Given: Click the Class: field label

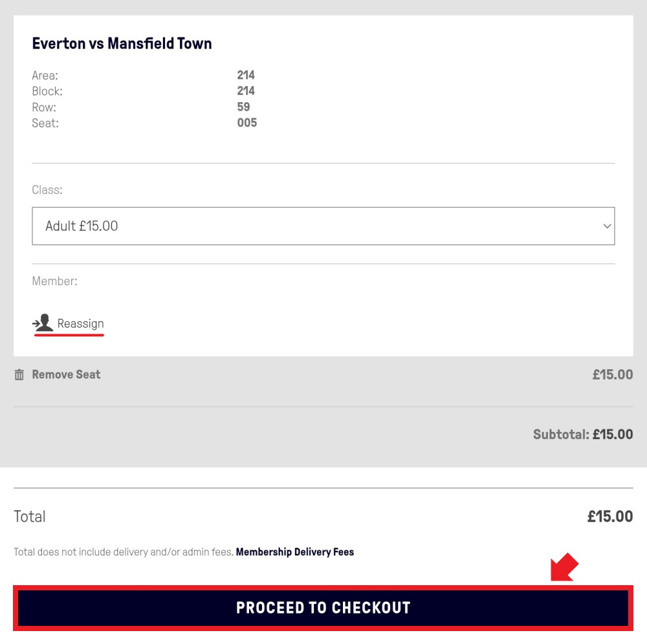Looking at the screenshot, I should [47, 189].
